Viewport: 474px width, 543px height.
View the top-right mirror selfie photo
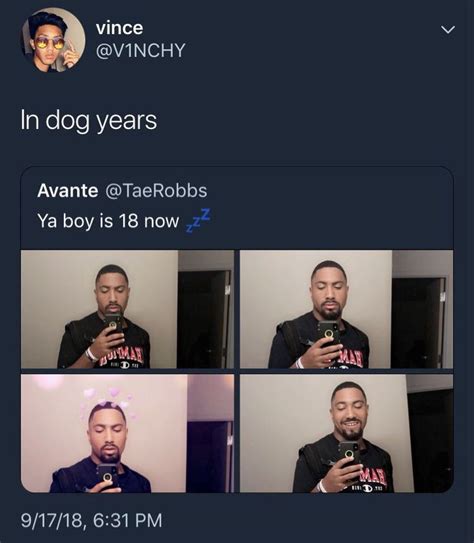tap(346, 309)
